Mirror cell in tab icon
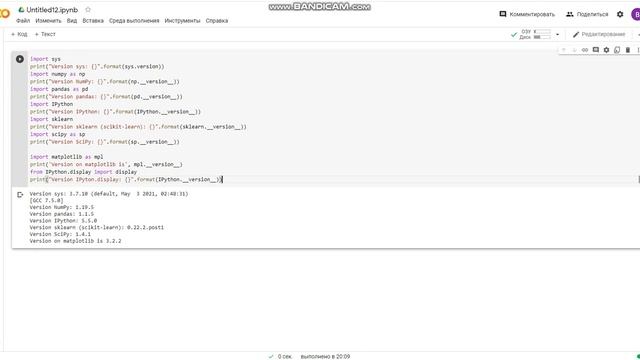 tap(617, 50)
